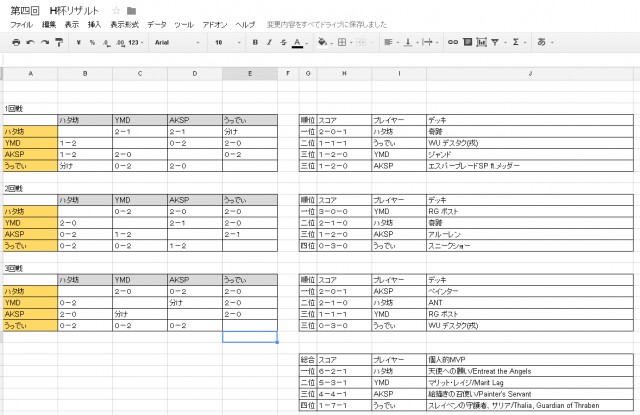Click the selected empty blue-outlined cell
Viewport: 640px width, 415px height.
click(250, 337)
